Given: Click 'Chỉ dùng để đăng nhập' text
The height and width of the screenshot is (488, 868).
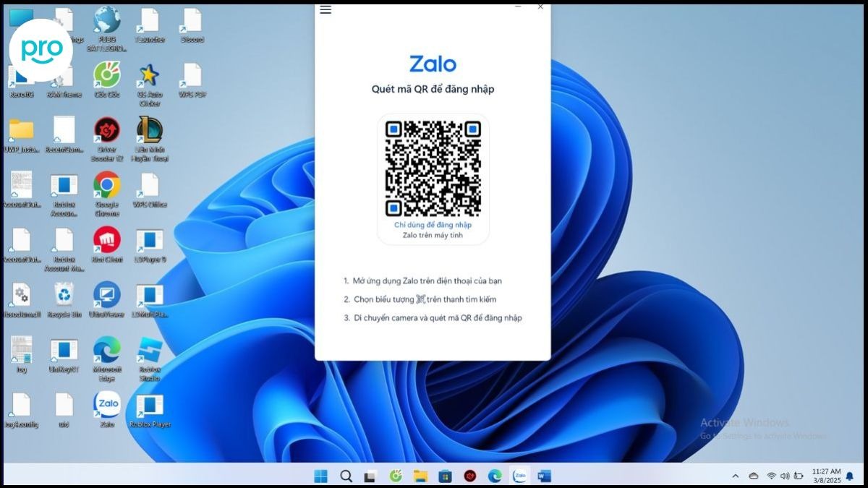Looking at the screenshot, I should tap(433, 225).
